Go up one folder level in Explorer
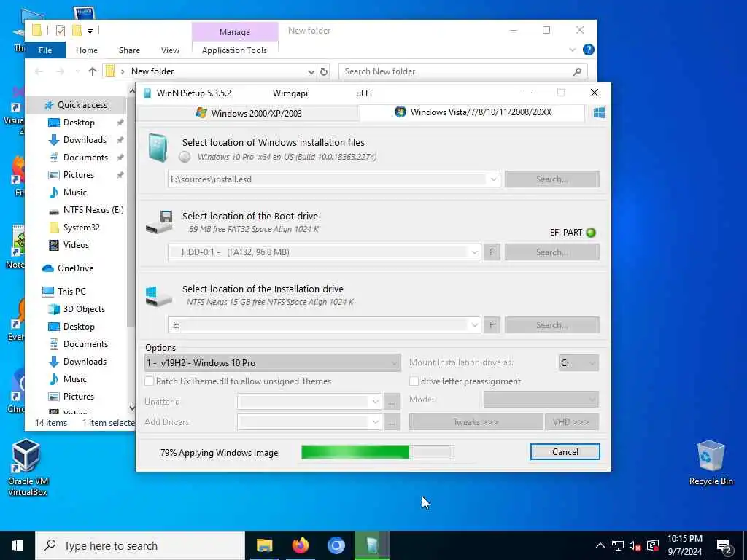This screenshot has width=747, height=560. pos(93,71)
